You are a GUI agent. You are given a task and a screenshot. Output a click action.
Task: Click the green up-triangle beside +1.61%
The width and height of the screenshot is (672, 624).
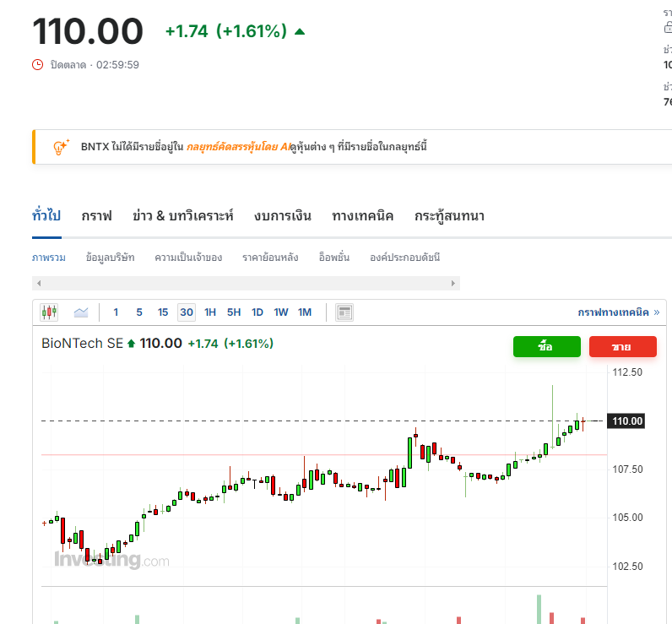pos(300,32)
